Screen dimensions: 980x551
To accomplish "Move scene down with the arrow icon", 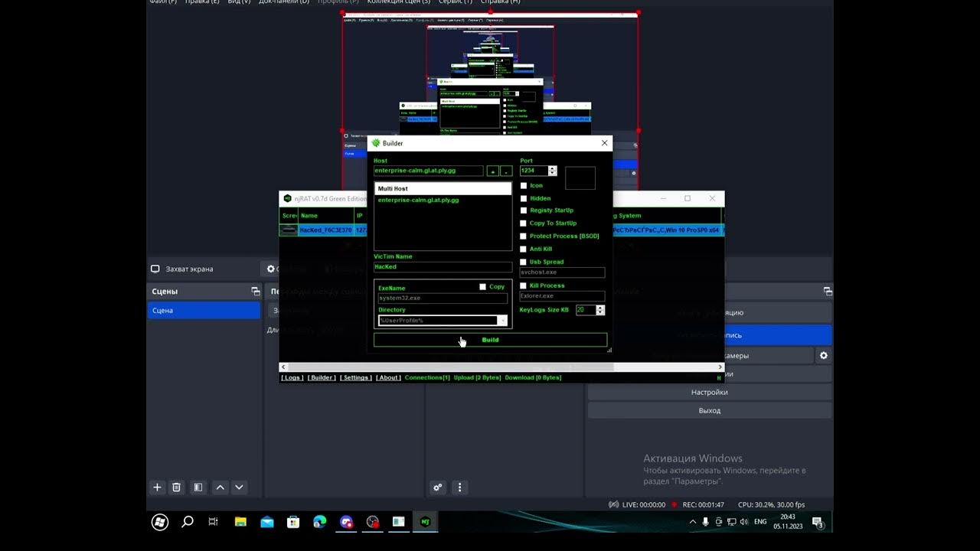I will pyautogui.click(x=239, y=487).
